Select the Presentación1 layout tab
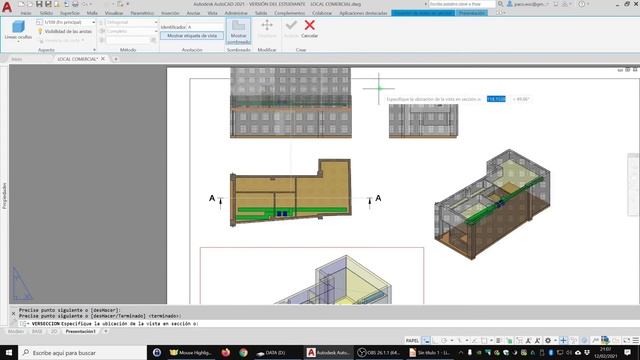640x360 pixels. pyautogui.click(x=80, y=331)
